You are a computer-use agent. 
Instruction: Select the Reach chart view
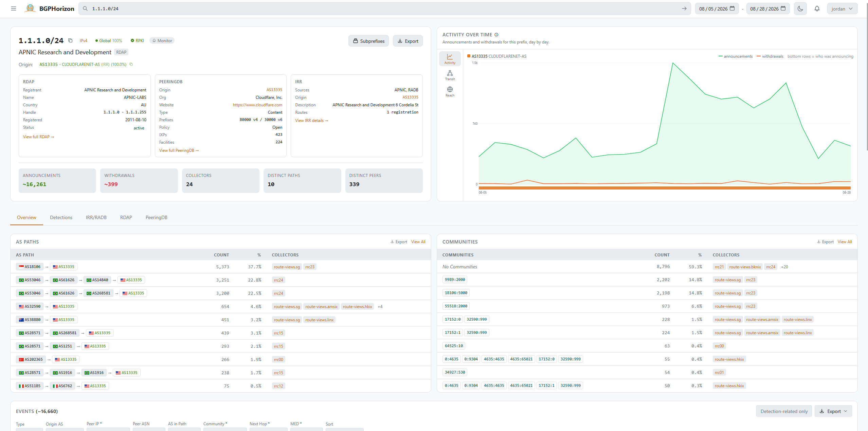tap(450, 91)
